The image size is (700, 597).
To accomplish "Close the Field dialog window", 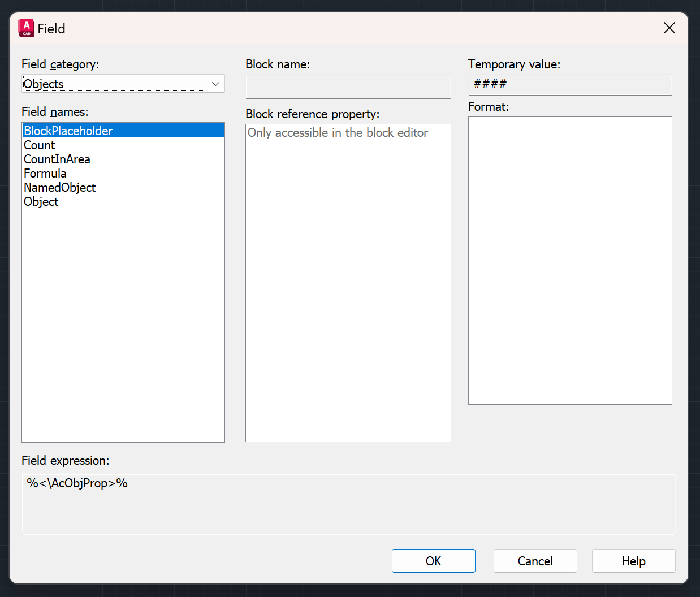I will [x=669, y=28].
